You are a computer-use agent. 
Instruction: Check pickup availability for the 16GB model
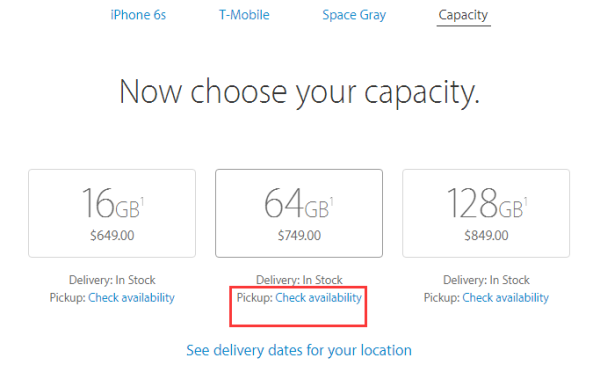tap(131, 298)
